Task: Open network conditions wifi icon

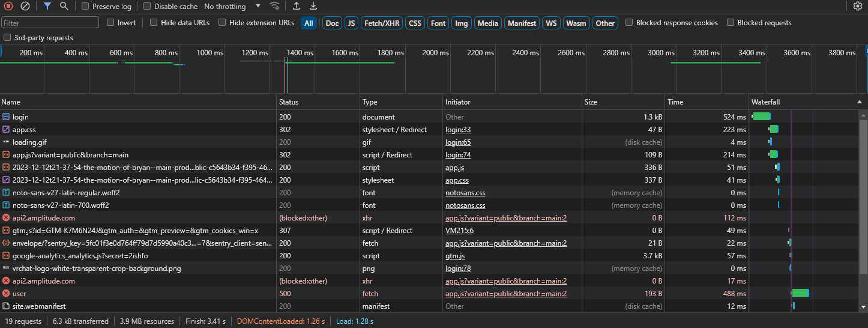Action: coord(274,6)
